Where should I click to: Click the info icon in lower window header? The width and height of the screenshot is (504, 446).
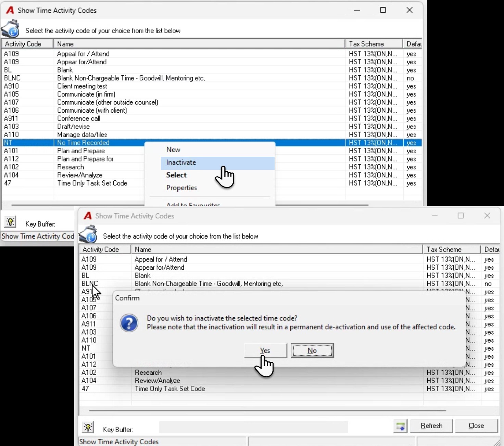click(88, 234)
